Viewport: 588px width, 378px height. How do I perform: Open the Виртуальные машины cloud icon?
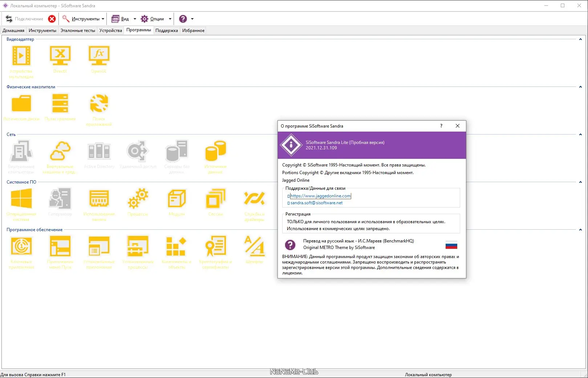click(60, 151)
